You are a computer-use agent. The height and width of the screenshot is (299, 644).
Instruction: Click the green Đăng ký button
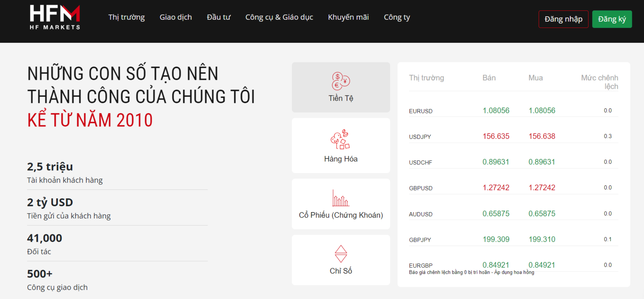(x=612, y=19)
